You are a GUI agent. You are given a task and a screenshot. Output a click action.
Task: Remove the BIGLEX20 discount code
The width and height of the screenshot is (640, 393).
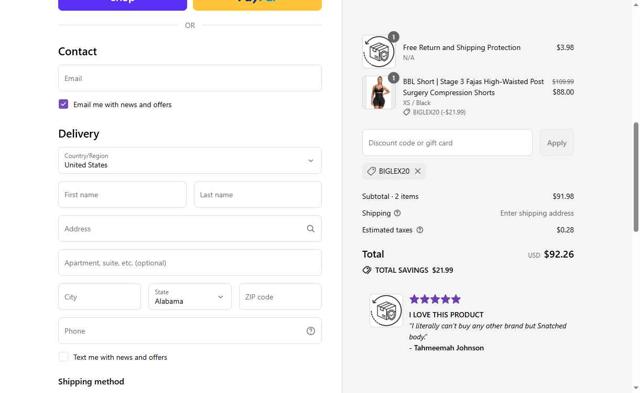[418, 171]
